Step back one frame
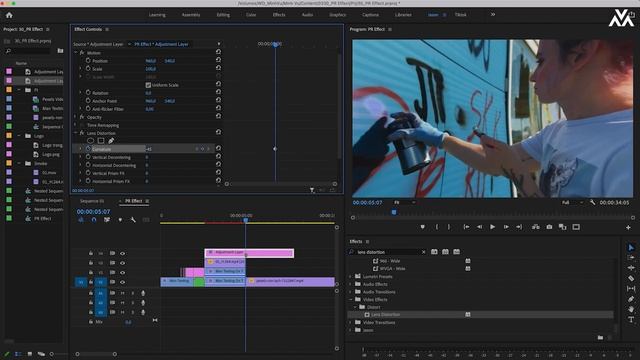640x360 pixels. (x=480, y=227)
